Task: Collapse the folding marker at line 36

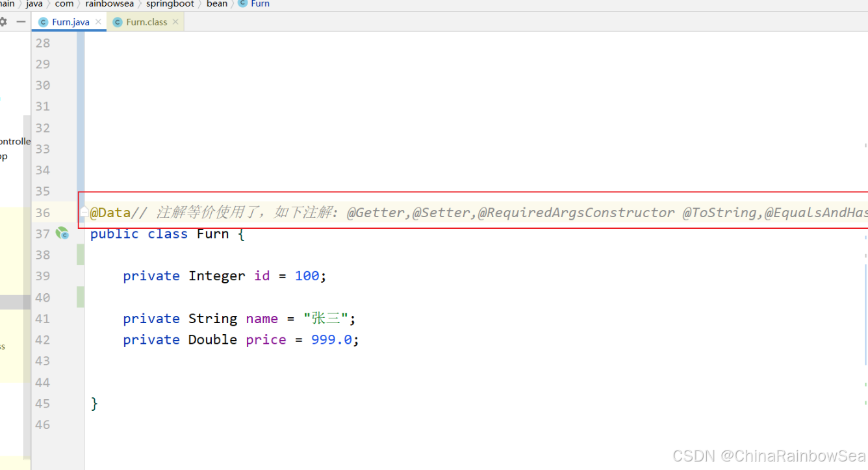Action: [84, 213]
